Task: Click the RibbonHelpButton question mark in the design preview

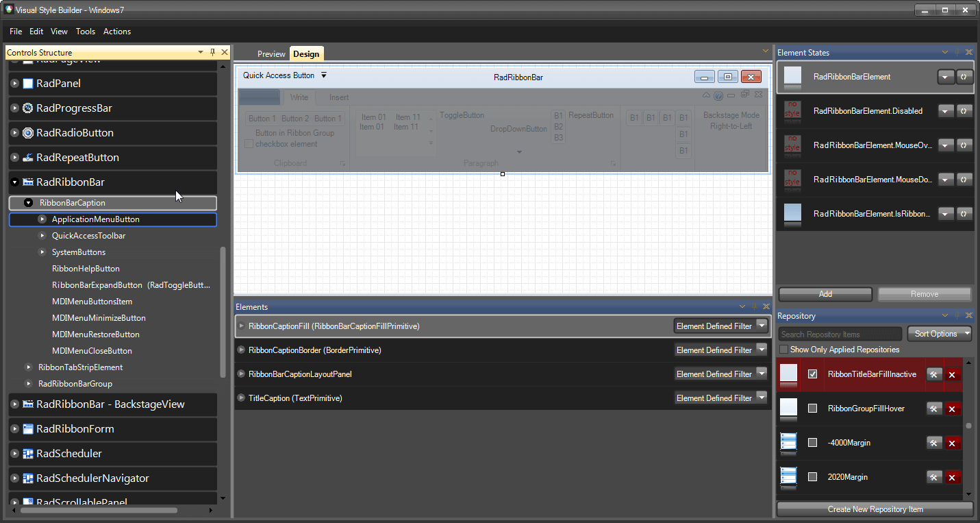Action: click(718, 96)
